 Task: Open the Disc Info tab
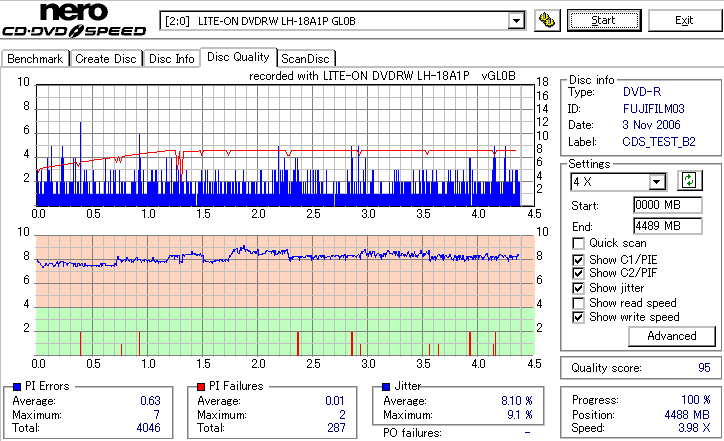pos(171,59)
